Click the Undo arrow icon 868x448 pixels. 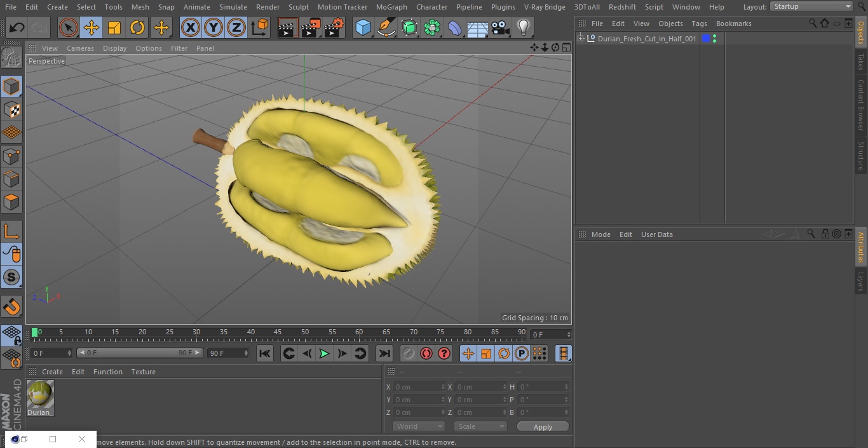pyautogui.click(x=17, y=27)
